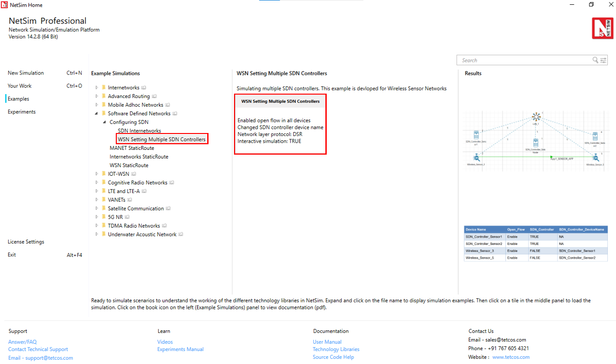Expand the Cognitive Radio Networks arrow
The image size is (616, 364).
(97, 182)
